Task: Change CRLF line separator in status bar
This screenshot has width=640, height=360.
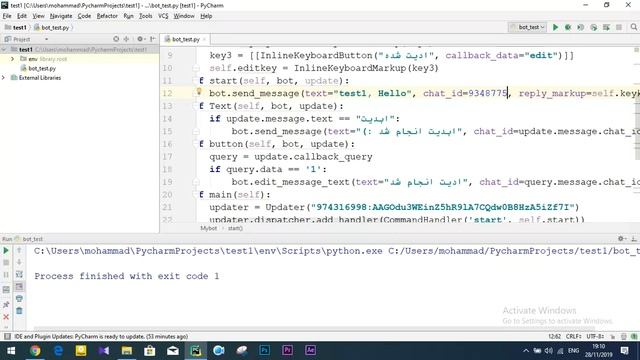Action: [x=573, y=337]
